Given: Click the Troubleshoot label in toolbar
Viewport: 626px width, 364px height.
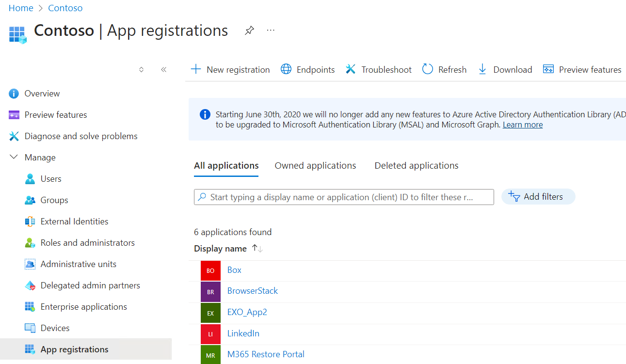Looking at the screenshot, I should coord(386,70).
